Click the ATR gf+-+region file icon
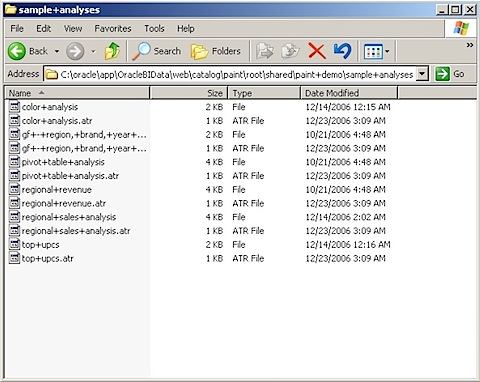 (x=14, y=148)
